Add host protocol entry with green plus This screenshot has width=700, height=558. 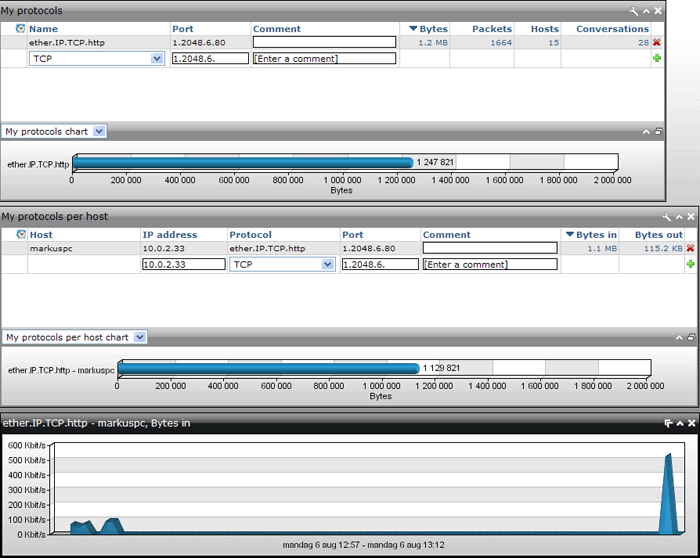[691, 264]
